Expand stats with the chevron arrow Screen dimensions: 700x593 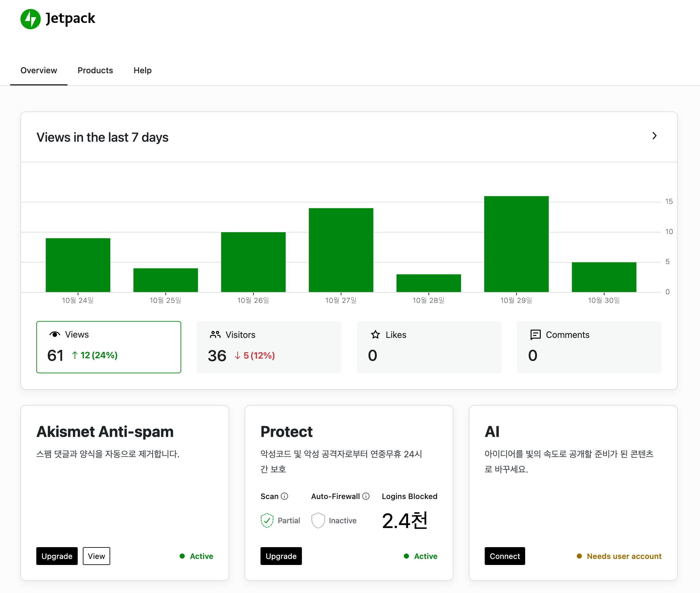pos(654,136)
